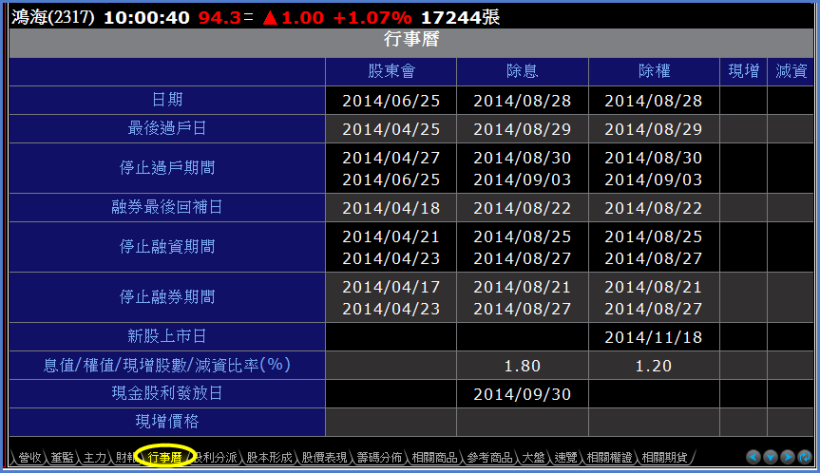Screen dimensions: 820x473
Task: Switch to the 股價表現 tab
Action: click(x=324, y=457)
